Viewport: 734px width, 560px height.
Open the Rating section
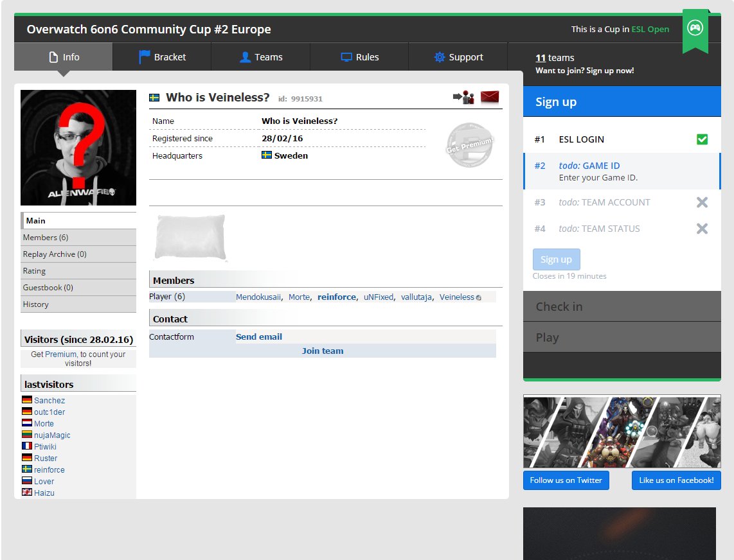point(78,271)
